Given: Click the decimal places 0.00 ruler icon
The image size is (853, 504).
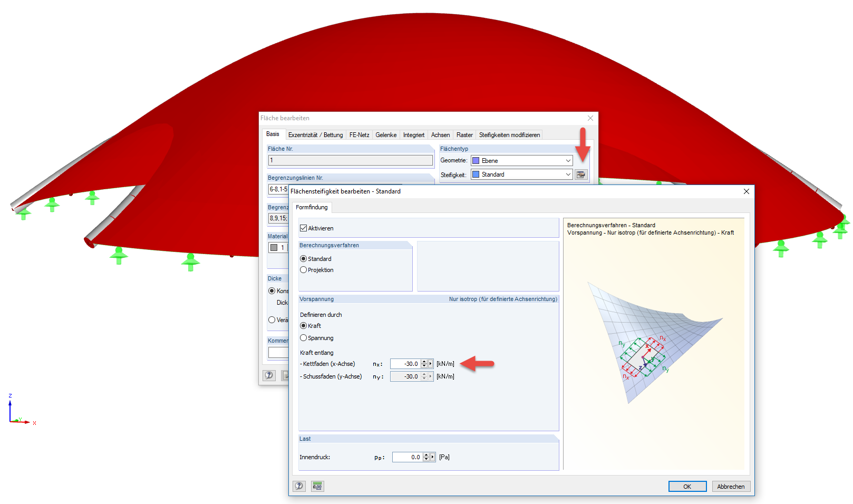Looking at the screenshot, I should tap(317, 486).
